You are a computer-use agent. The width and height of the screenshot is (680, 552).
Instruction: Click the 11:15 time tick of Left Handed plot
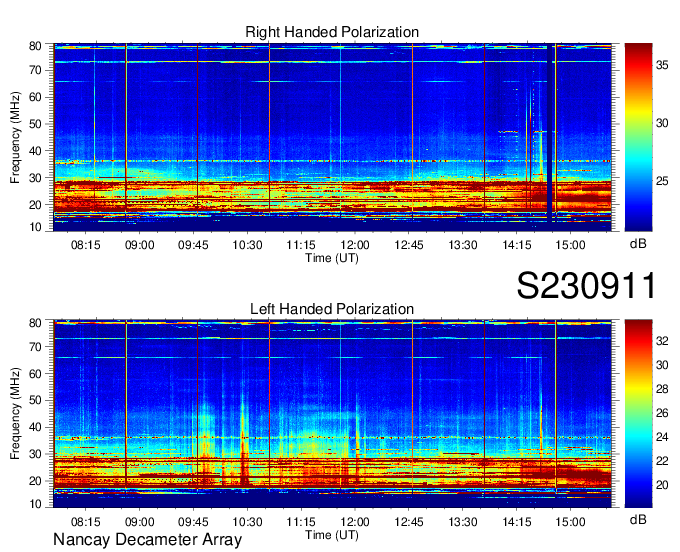301,522
